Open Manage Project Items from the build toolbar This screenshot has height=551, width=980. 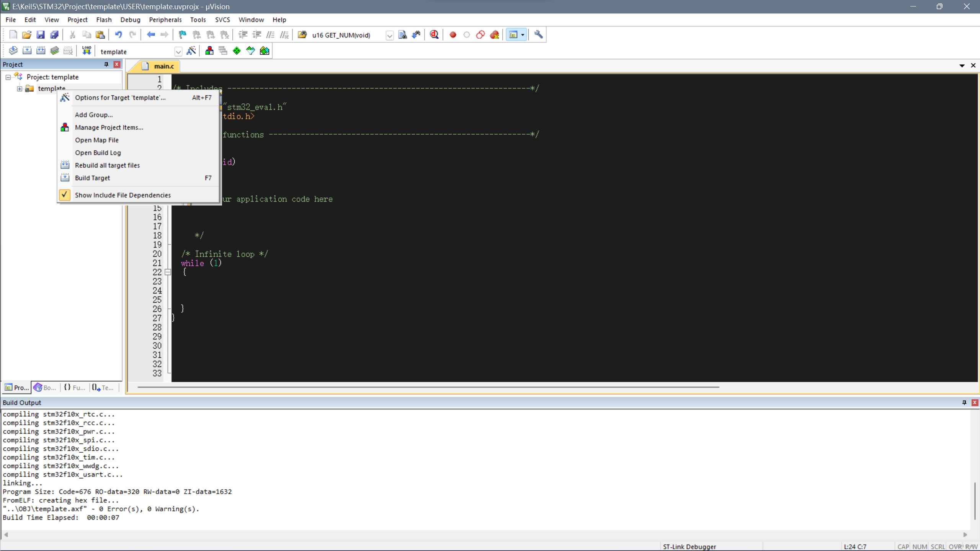209,50
